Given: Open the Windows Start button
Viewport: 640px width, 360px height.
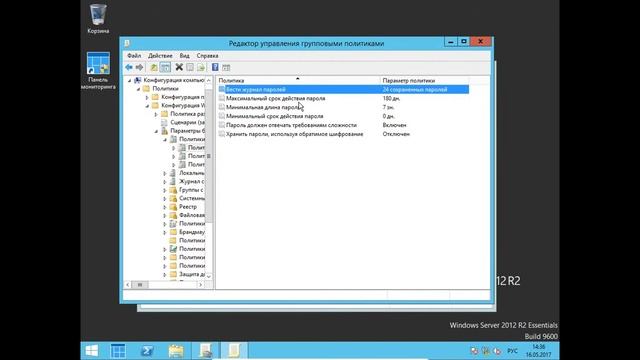Looking at the screenshot, I should click(x=92, y=351).
